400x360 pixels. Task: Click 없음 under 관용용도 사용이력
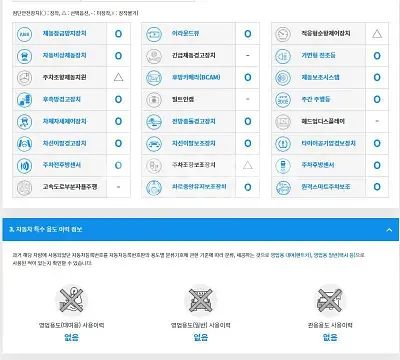click(330, 337)
